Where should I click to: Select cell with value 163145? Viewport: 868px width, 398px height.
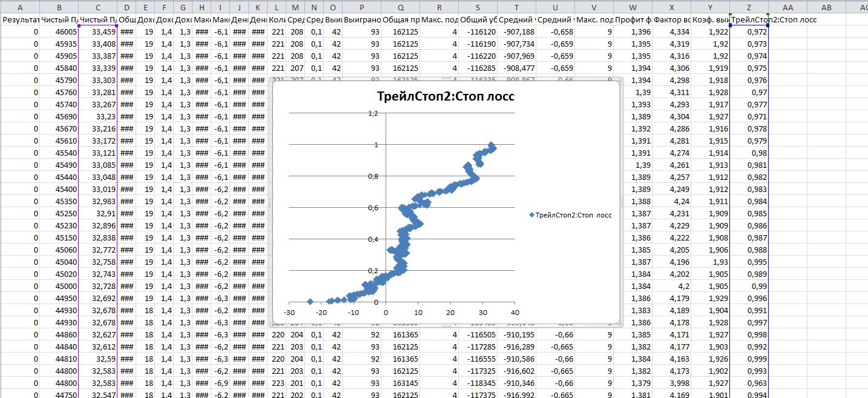click(401, 383)
